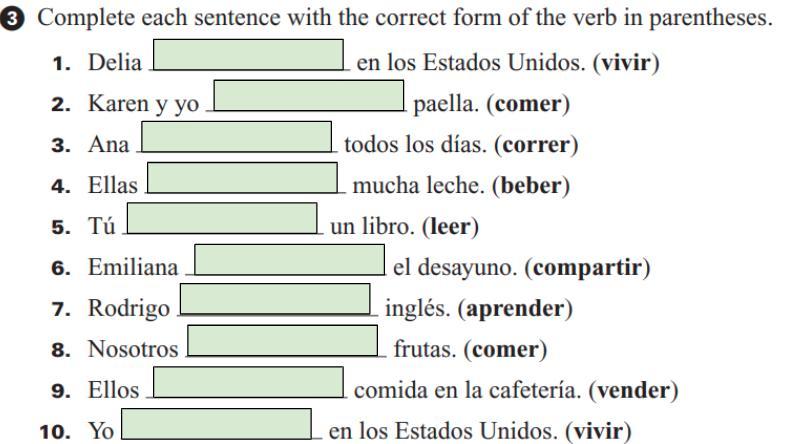Image resolution: width=796 pixels, height=444 pixels.
Task: Select the blank after Rodrigo
Action: (275, 299)
